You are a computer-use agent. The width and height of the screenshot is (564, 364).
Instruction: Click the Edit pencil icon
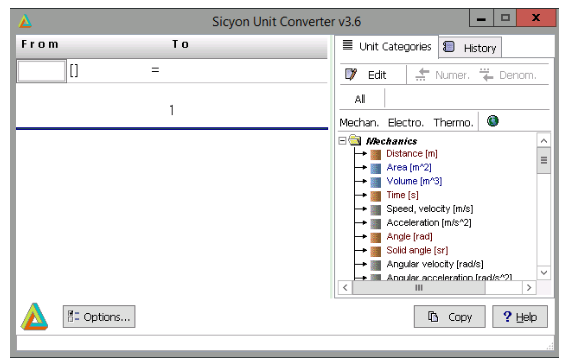point(351,74)
